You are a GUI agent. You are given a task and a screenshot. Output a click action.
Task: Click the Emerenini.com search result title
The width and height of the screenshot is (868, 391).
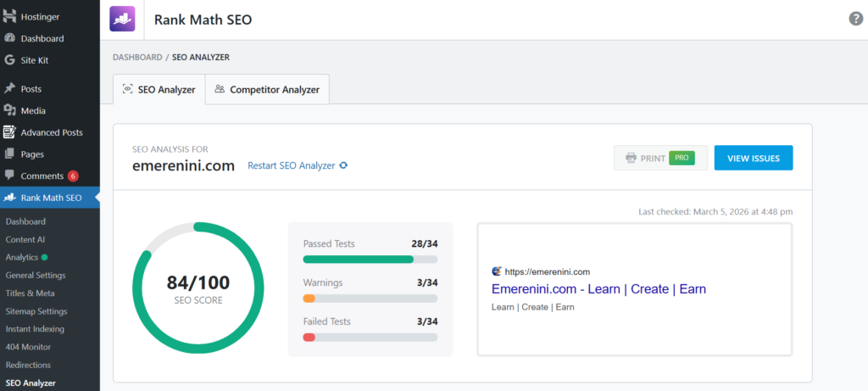[598, 289]
